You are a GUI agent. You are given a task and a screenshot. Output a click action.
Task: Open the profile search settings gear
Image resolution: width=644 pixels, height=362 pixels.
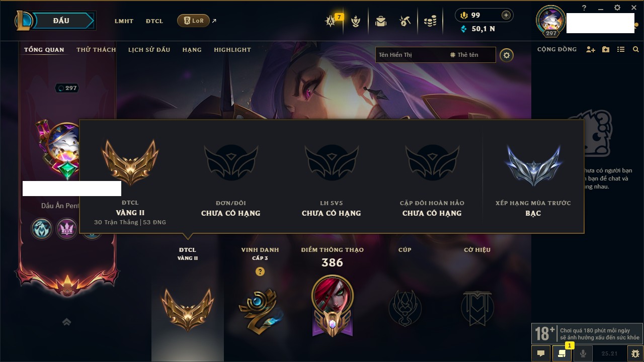point(507,55)
